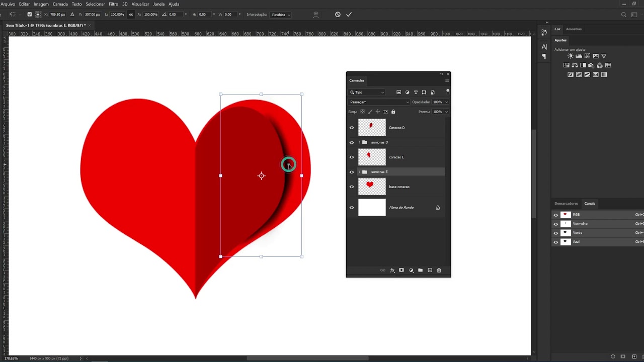The height and width of the screenshot is (362, 644).
Task: Create a new group in Layers panel
Action: pos(420,270)
